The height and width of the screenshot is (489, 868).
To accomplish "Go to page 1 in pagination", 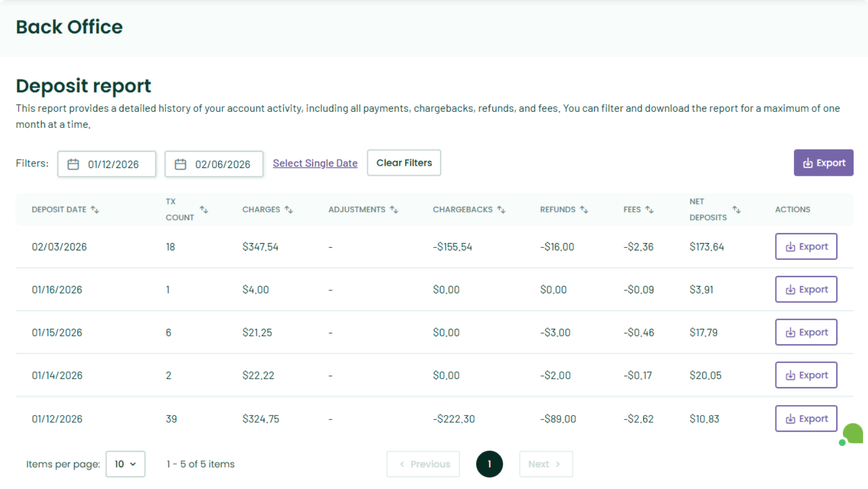I will point(490,464).
